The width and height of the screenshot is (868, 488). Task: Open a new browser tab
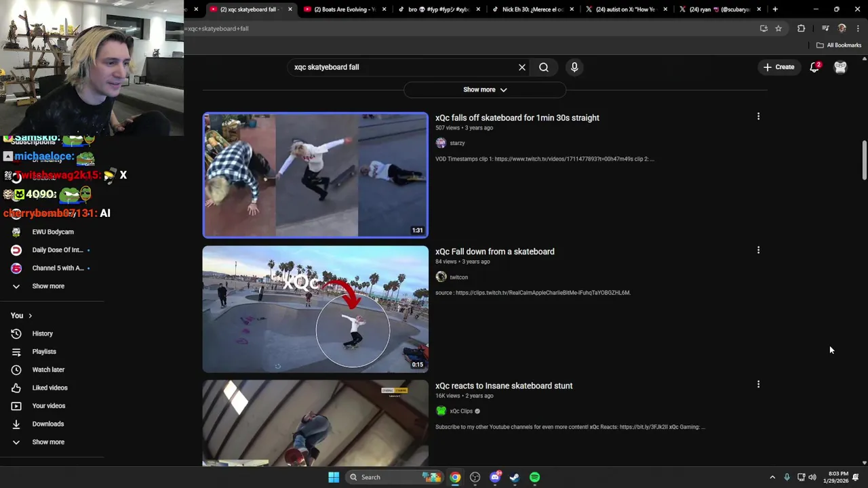(775, 9)
